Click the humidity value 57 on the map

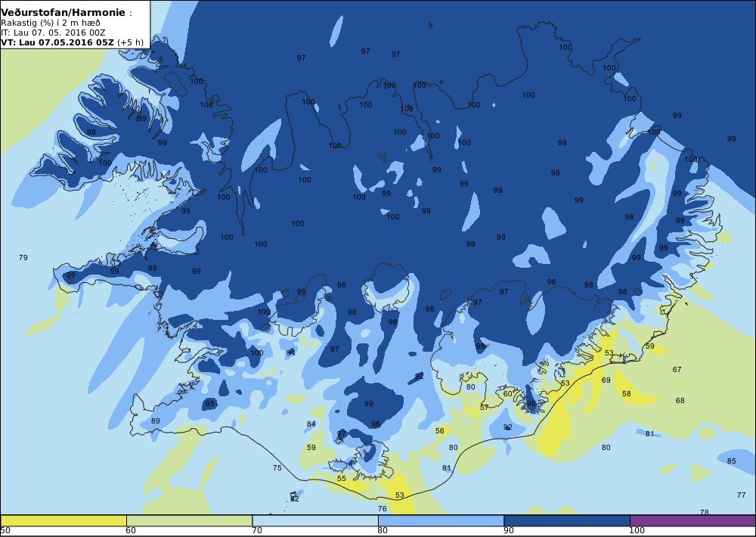tap(484, 408)
